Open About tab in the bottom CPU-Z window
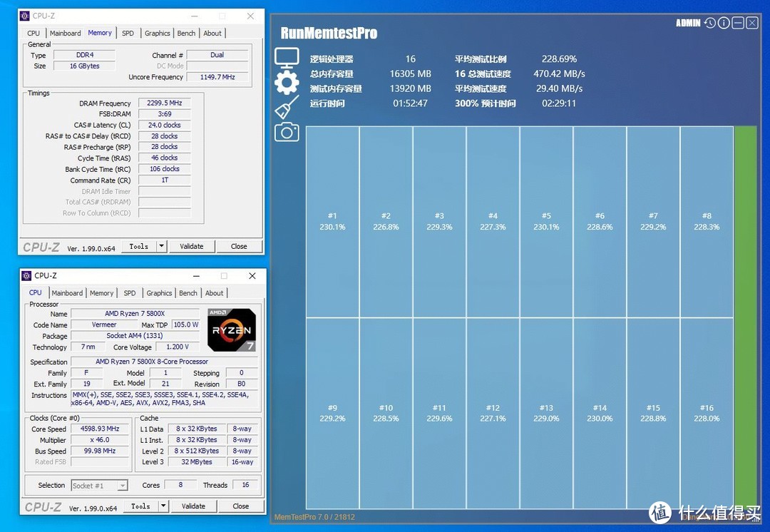 point(214,293)
